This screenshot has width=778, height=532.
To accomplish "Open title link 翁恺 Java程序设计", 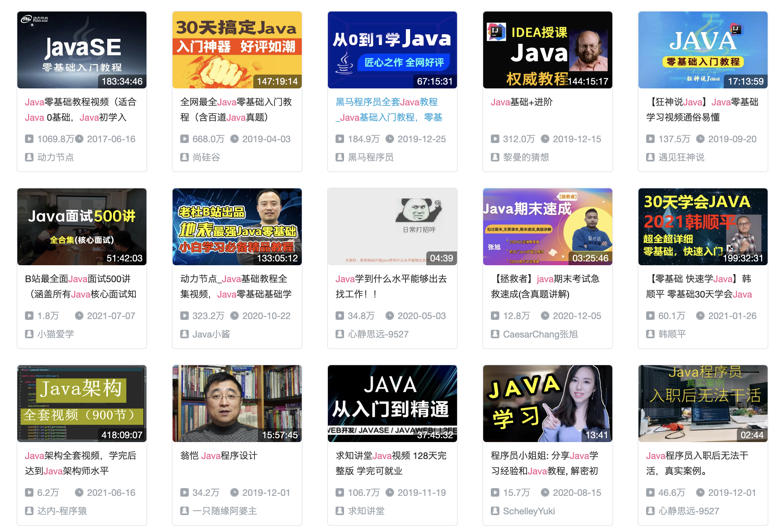I will tap(219, 456).
